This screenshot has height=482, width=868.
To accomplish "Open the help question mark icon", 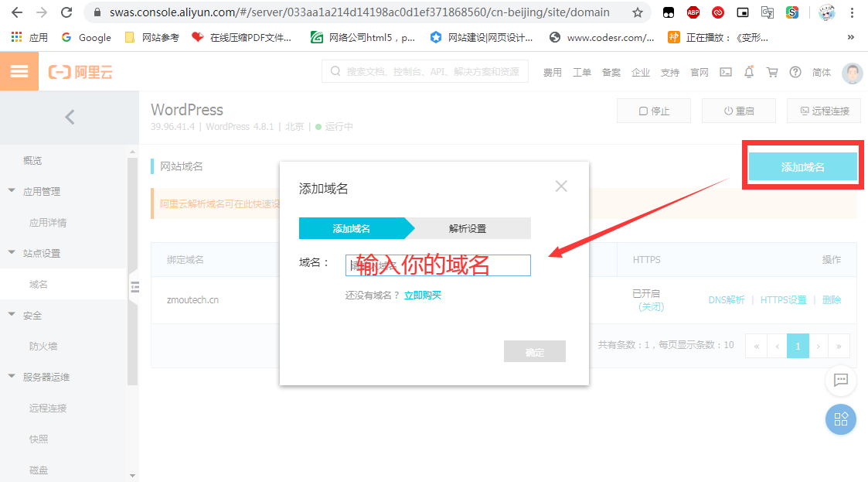I will (x=795, y=72).
